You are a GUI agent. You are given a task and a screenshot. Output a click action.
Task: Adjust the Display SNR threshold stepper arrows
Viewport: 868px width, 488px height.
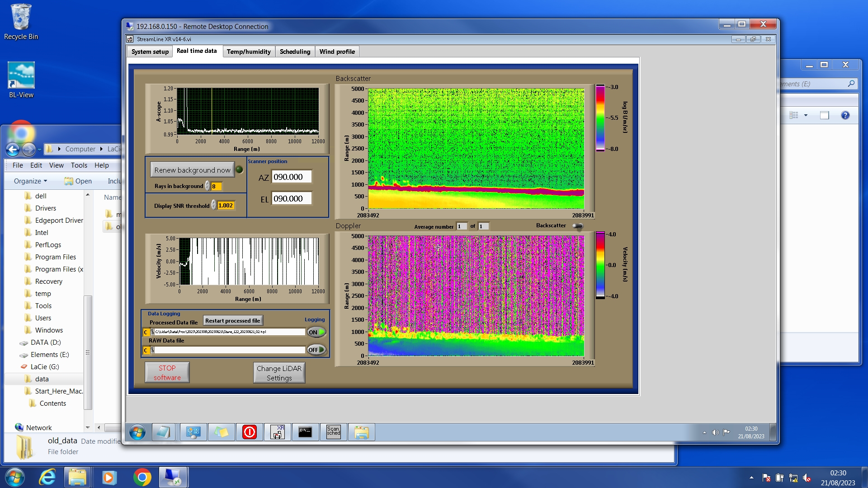point(213,206)
